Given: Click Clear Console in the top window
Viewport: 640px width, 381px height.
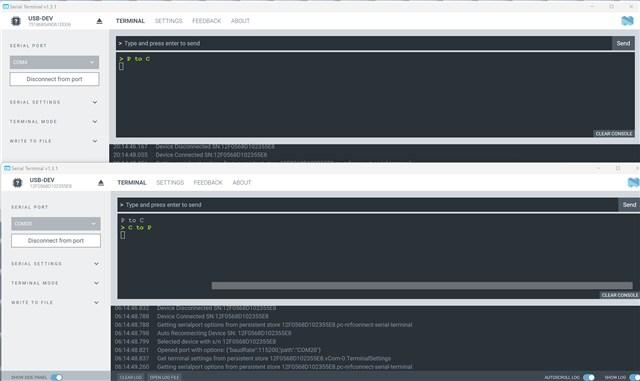Looking at the screenshot, I should [613, 134].
